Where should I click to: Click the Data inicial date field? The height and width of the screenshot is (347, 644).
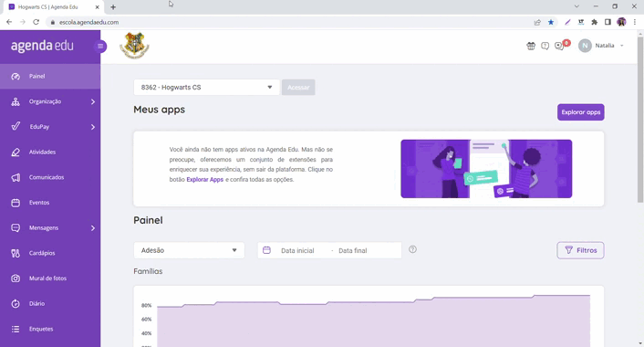coord(297,251)
